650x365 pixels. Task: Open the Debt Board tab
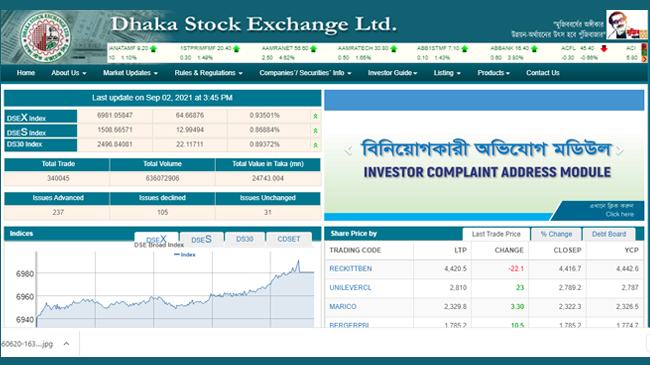tap(609, 234)
